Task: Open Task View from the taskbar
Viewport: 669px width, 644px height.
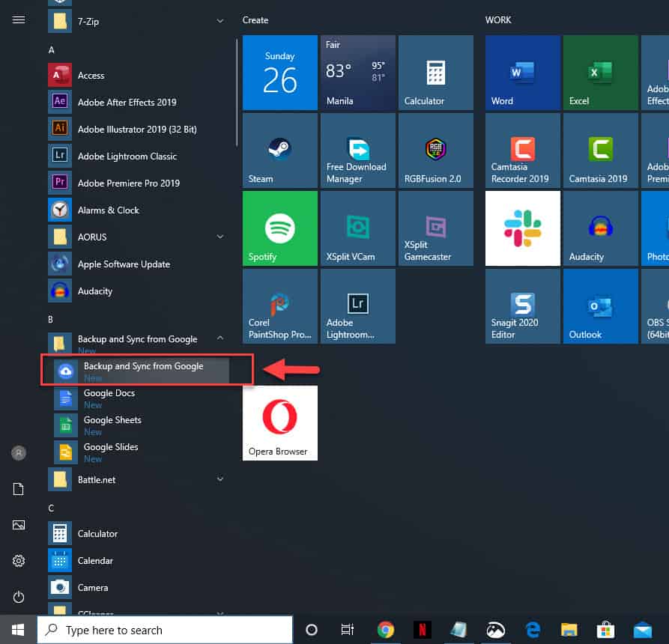Action: (x=348, y=630)
